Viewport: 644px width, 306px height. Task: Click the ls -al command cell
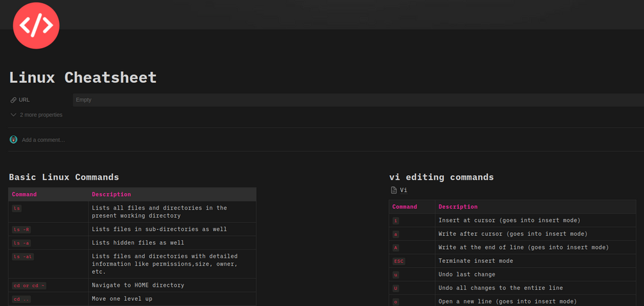tap(23, 257)
